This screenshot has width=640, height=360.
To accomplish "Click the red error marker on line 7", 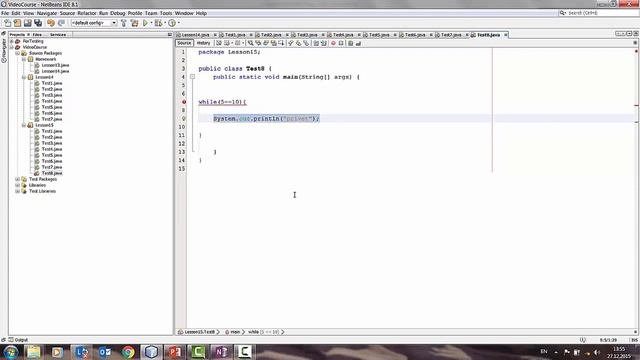I will point(184,102).
